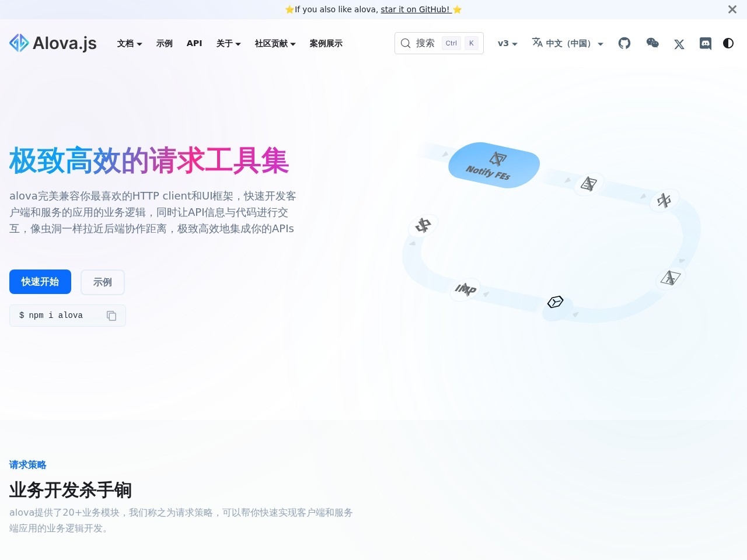Expand the 文档 dropdown menu
Screen dimensions: 747x560
(x=130, y=43)
